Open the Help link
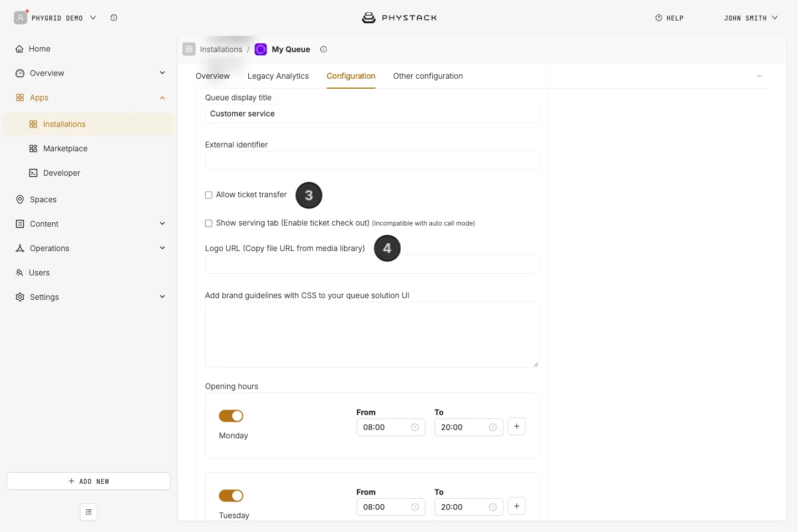 669,18
